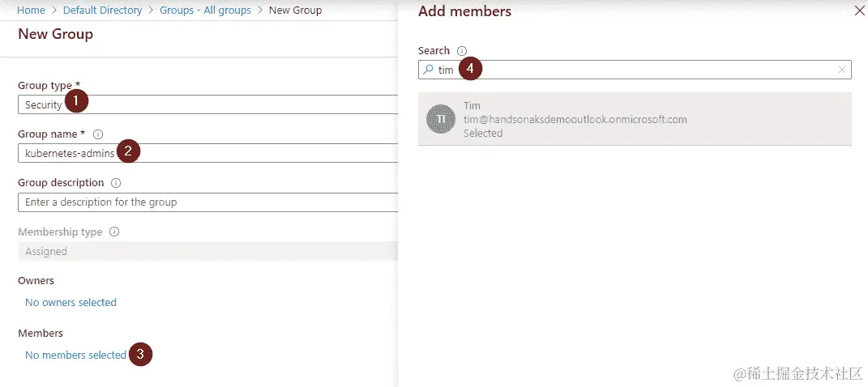Click Tim's TI avatar circle

point(441,119)
